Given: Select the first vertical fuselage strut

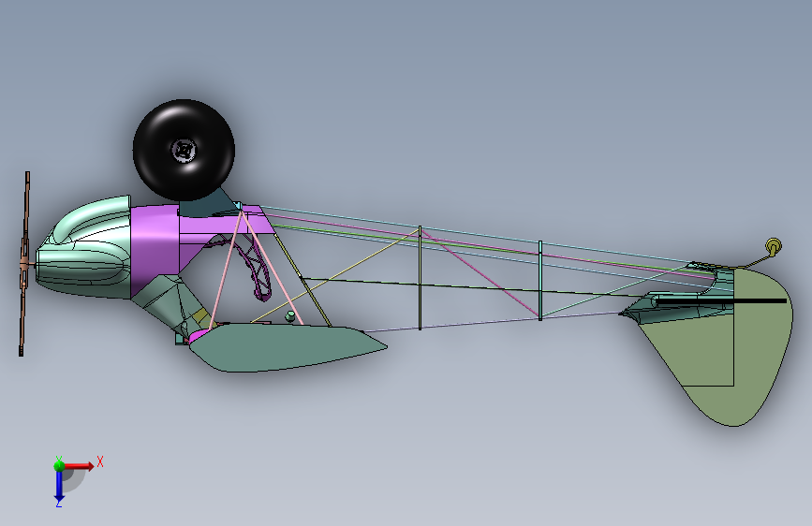Looking at the screenshot, I should click(x=420, y=277).
